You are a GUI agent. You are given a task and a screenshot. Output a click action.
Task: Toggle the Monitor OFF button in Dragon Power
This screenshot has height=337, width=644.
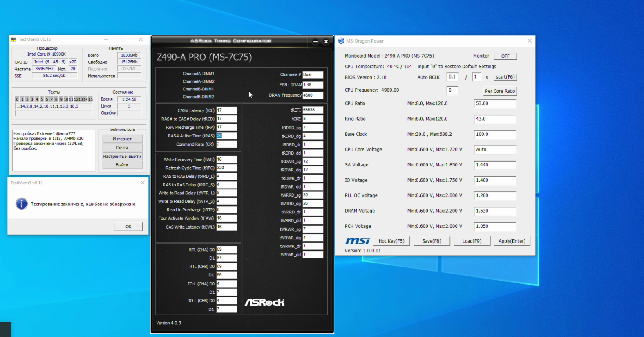(x=505, y=56)
